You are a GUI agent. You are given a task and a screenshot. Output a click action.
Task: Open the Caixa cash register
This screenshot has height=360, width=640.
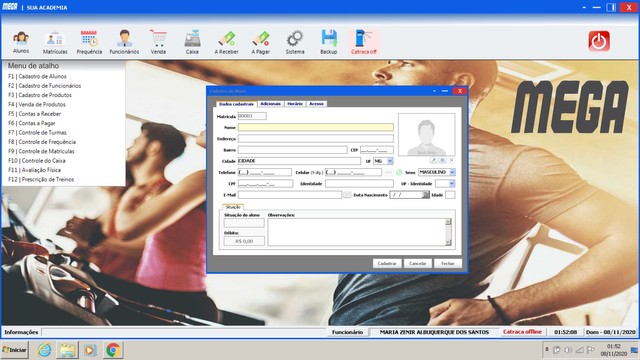click(192, 42)
